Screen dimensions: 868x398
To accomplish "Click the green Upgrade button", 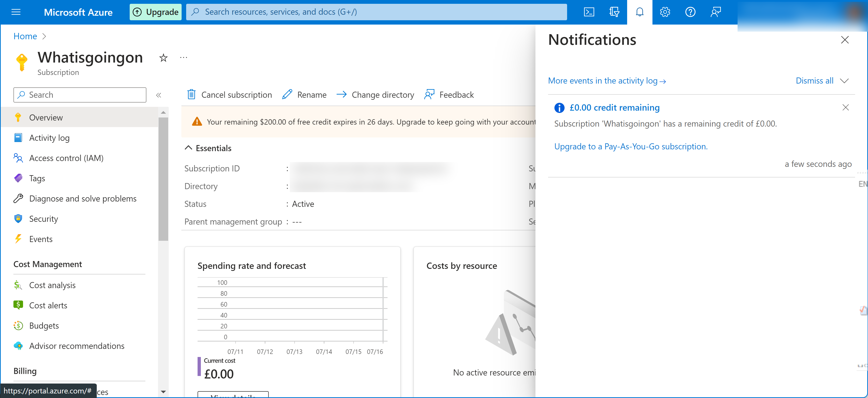I will point(155,12).
